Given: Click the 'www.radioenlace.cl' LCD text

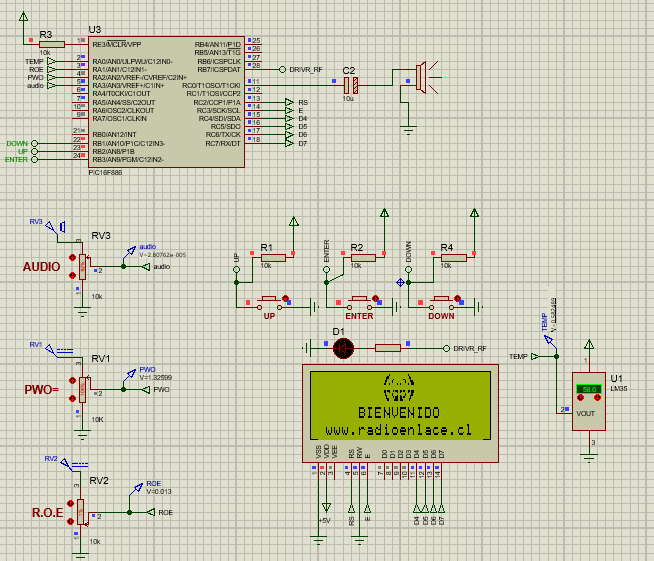Looking at the screenshot, I should (399, 430).
